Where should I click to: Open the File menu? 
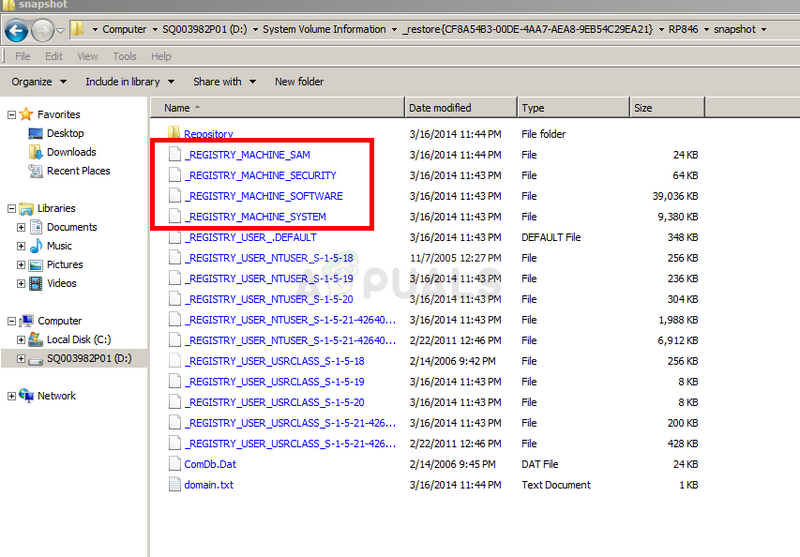[x=22, y=56]
